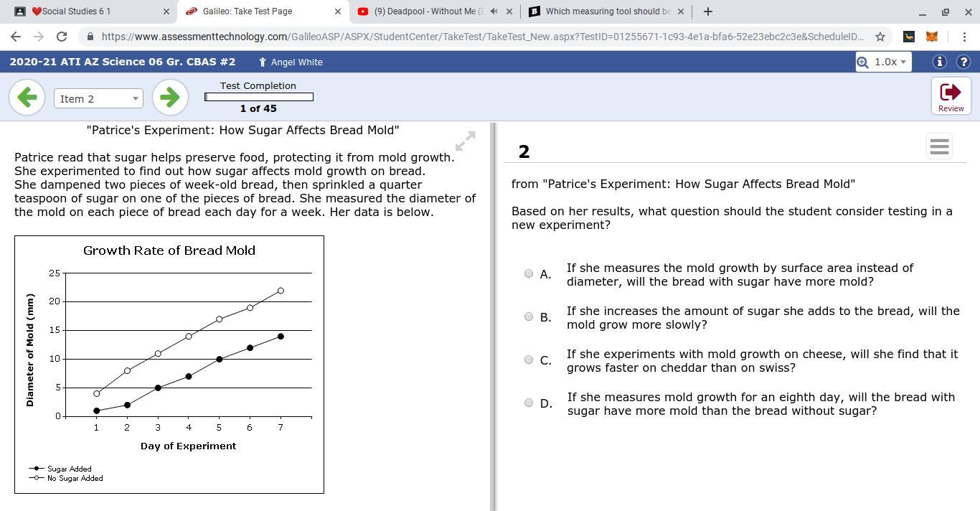Image resolution: width=980 pixels, height=511 pixels.
Task: Click the question number 2 heading
Action: coord(524,151)
